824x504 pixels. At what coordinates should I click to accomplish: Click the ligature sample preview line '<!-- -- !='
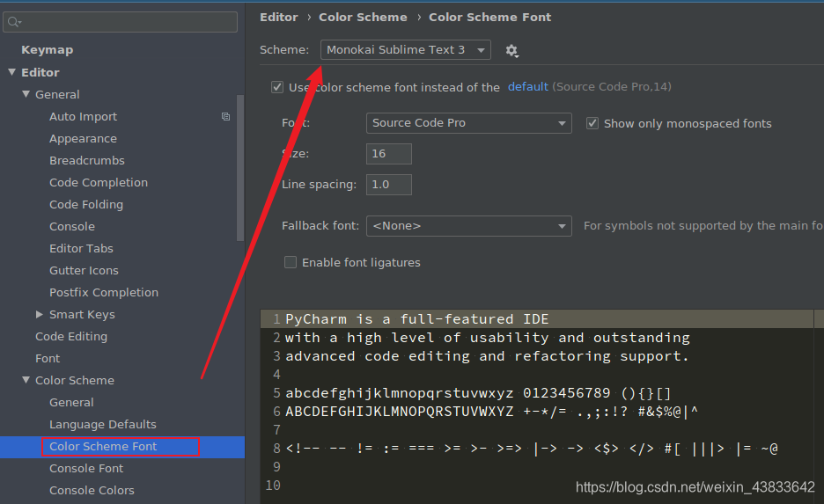coord(532,449)
